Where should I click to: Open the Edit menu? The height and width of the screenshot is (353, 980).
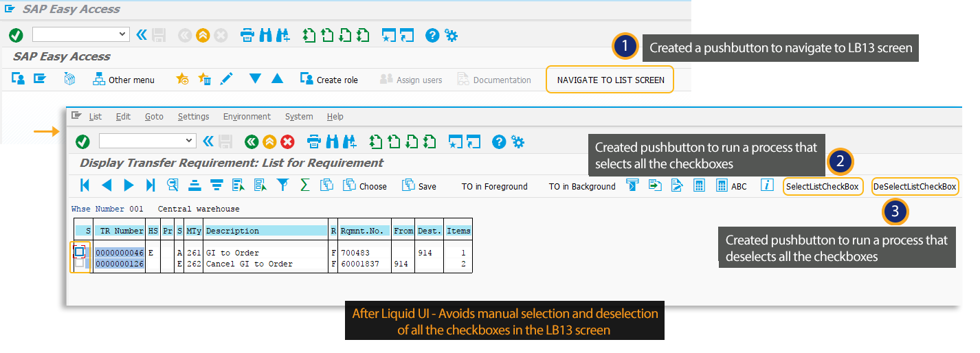[x=123, y=117]
